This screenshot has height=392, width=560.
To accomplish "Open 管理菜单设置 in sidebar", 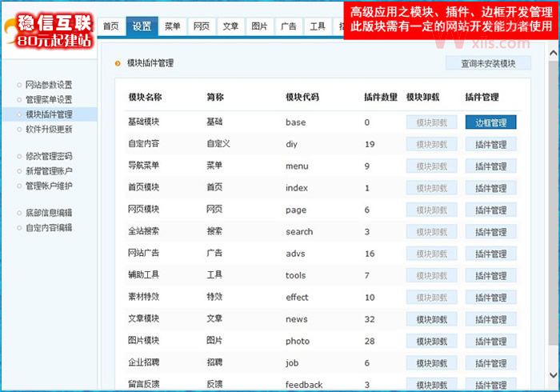I will 49,100.
